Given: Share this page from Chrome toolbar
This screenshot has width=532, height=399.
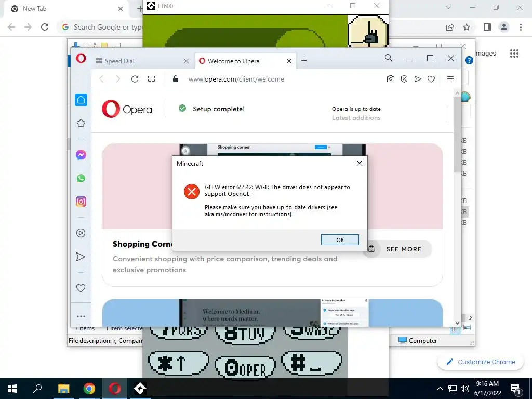Looking at the screenshot, I should (450, 27).
